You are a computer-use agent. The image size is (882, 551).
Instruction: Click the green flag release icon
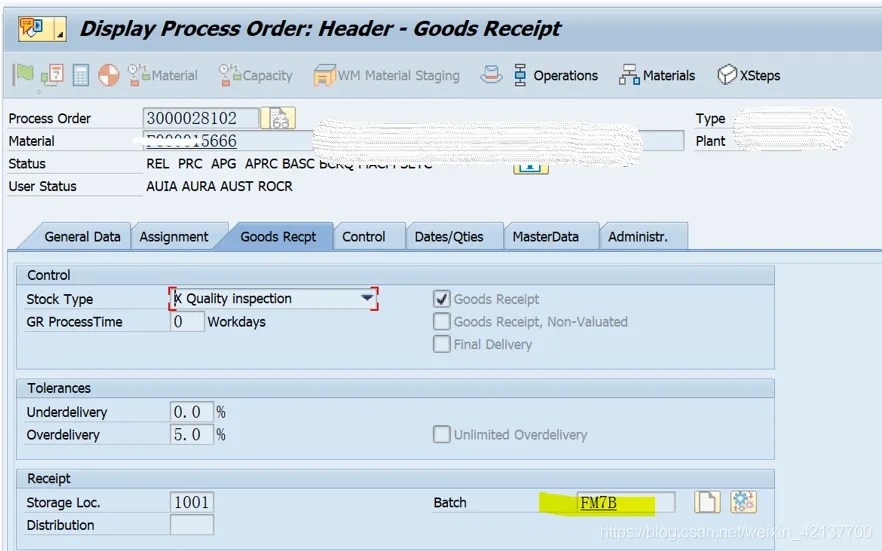pos(24,74)
